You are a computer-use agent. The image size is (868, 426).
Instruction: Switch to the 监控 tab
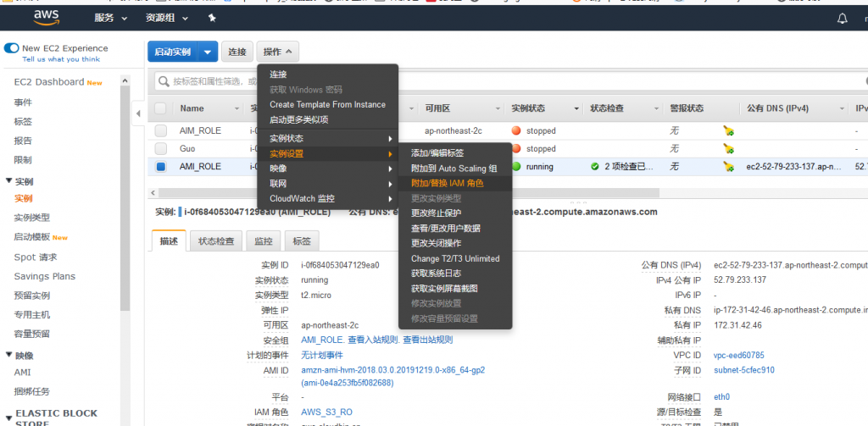click(264, 241)
